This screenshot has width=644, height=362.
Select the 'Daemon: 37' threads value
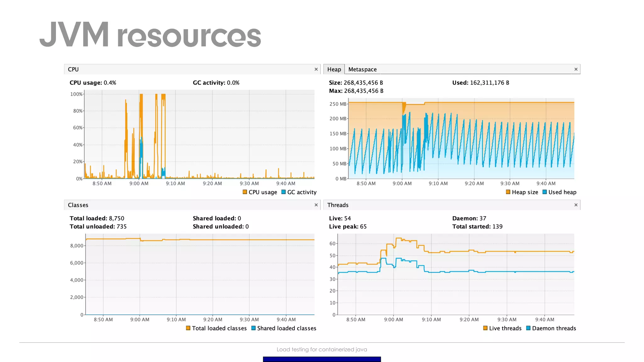(x=469, y=218)
